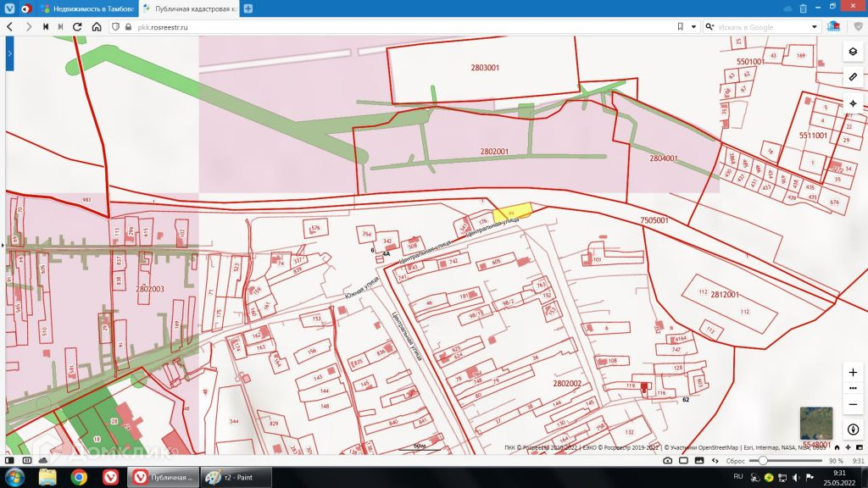Open the search engine selector icon
This screenshot has height=488, width=868.
[x=709, y=26]
